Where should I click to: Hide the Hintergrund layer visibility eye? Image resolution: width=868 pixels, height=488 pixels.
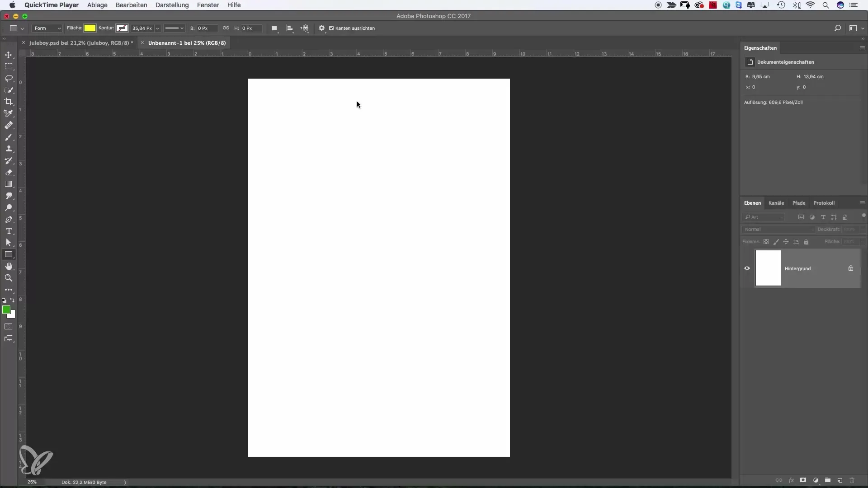pos(747,268)
